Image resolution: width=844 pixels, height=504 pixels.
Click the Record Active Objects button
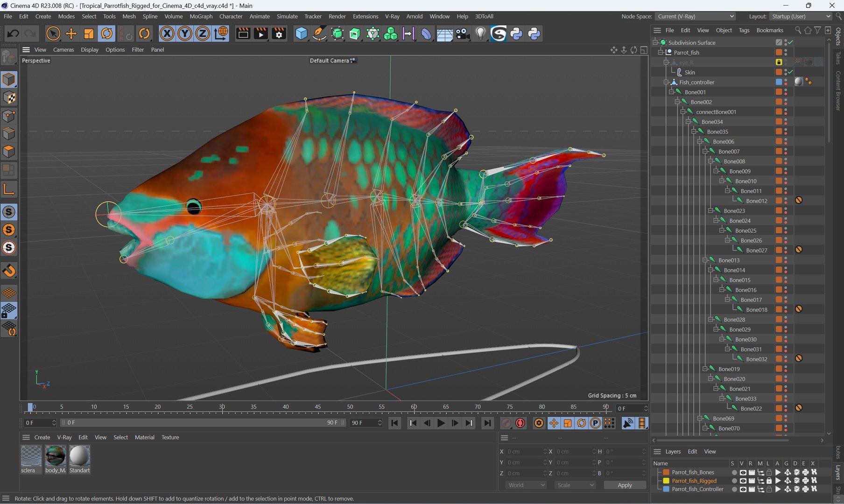(506, 423)
